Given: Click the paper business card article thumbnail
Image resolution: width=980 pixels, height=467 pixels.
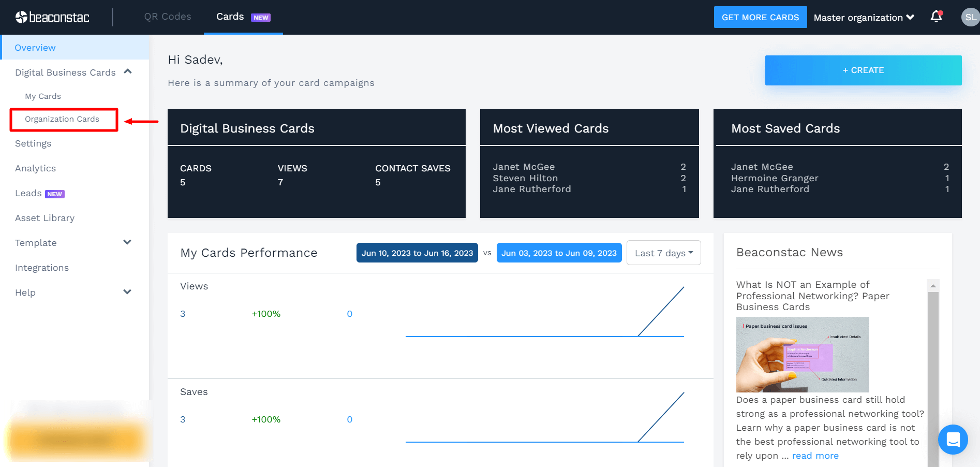Looking at the screenshot, I should [802, 355].
